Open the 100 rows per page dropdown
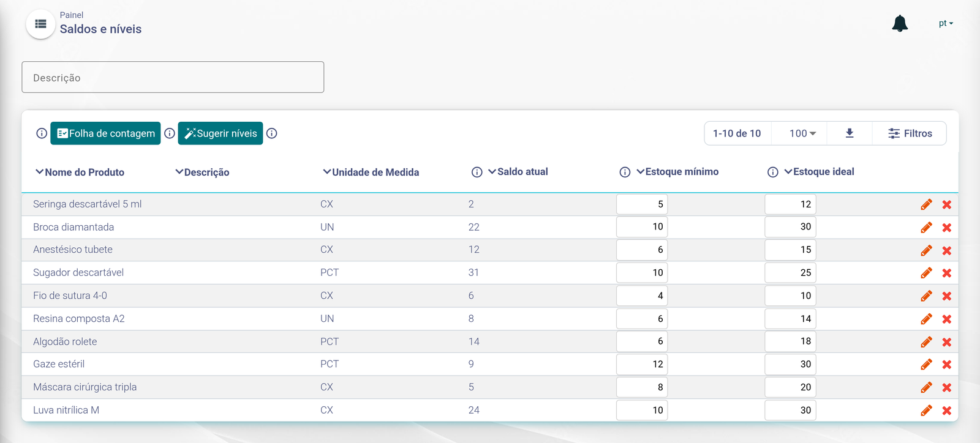 pos(802,133)
